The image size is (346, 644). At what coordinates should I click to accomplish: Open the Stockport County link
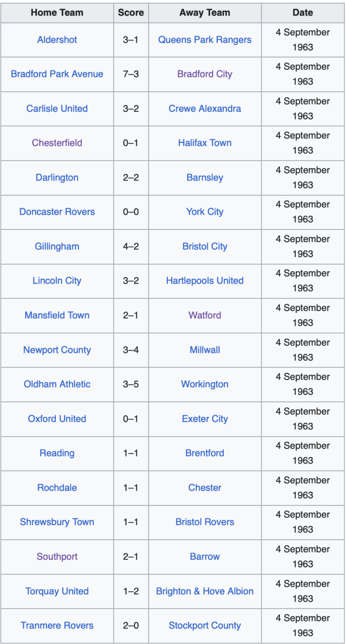204,625
